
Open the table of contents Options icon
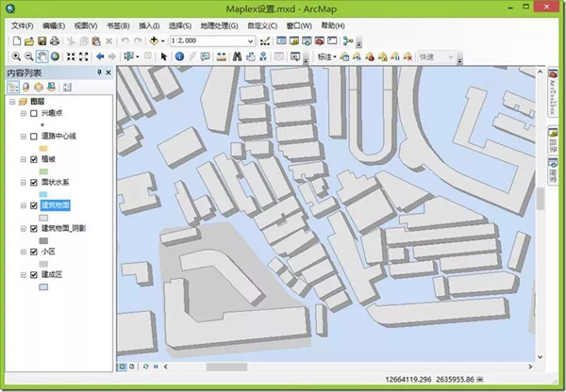click(x=67, y=88)
